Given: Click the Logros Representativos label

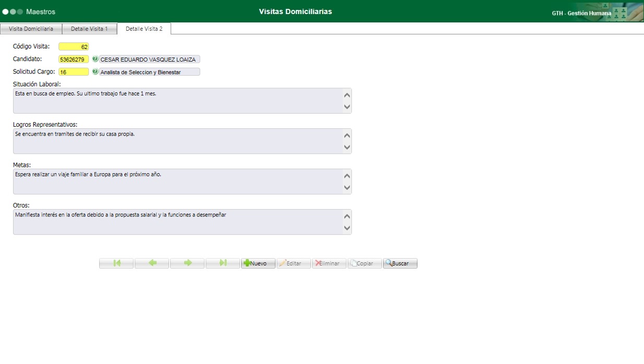Looking at the screenshot, I should pos(45,125).
